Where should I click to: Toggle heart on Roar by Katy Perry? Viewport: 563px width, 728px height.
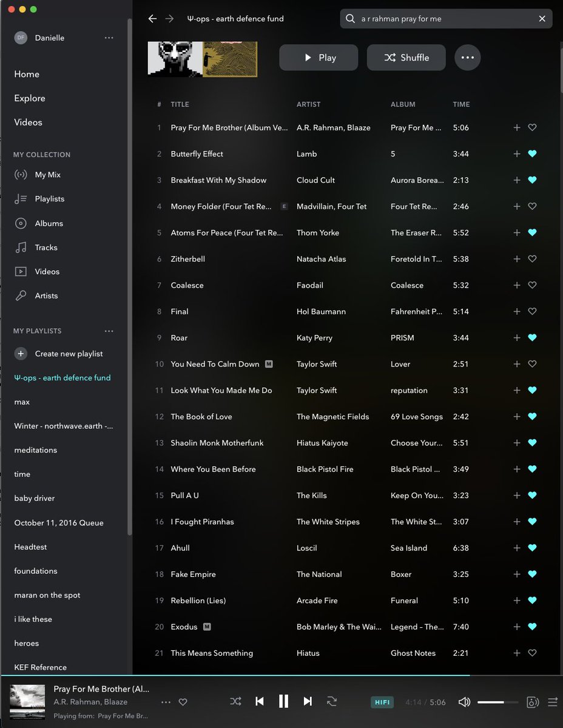(x=532, y=338)
